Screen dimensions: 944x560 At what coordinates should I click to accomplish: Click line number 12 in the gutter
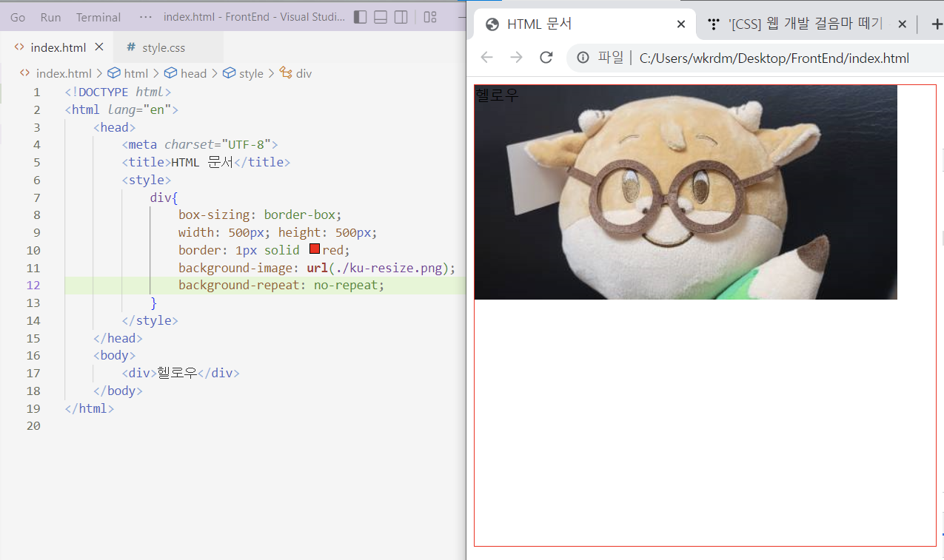click(x=33, y=285)
